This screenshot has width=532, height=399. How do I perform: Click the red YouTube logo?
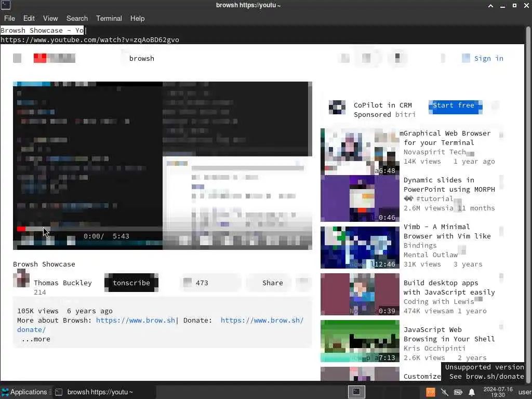[54, 58]
